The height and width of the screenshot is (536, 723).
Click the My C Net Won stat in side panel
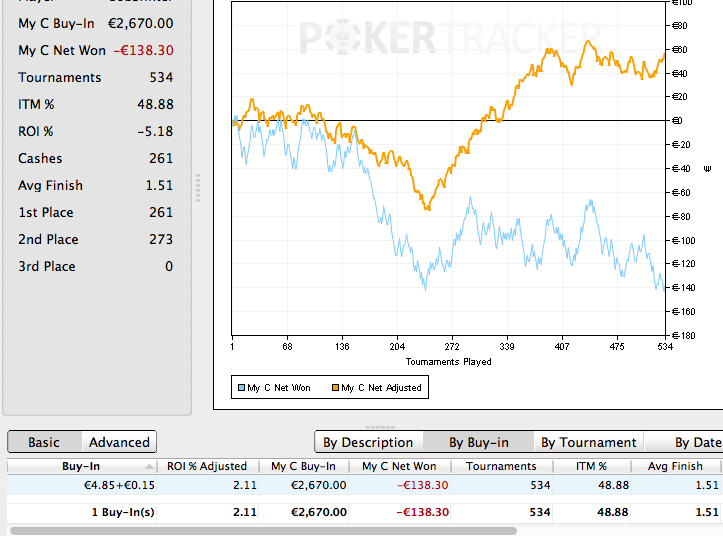(x=96, y=50)
